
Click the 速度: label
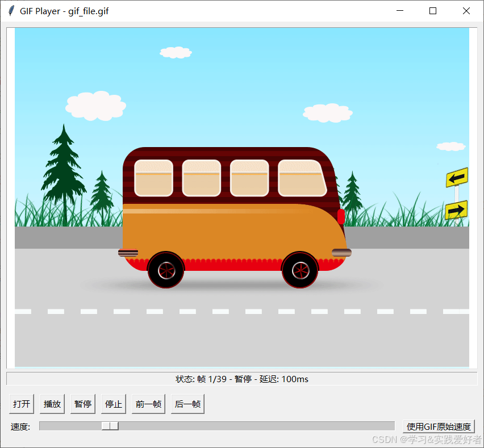pyautogui.click(x=20, y=427)
